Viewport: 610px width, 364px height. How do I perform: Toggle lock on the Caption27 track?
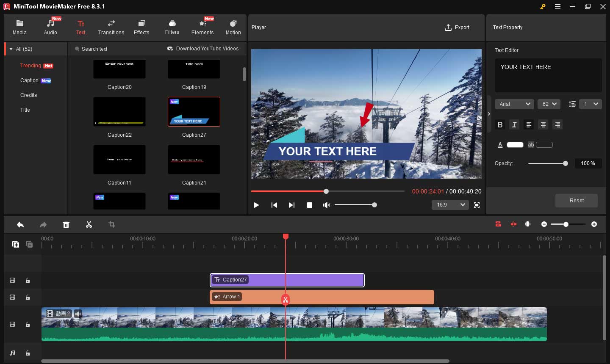tap(28, 280)
